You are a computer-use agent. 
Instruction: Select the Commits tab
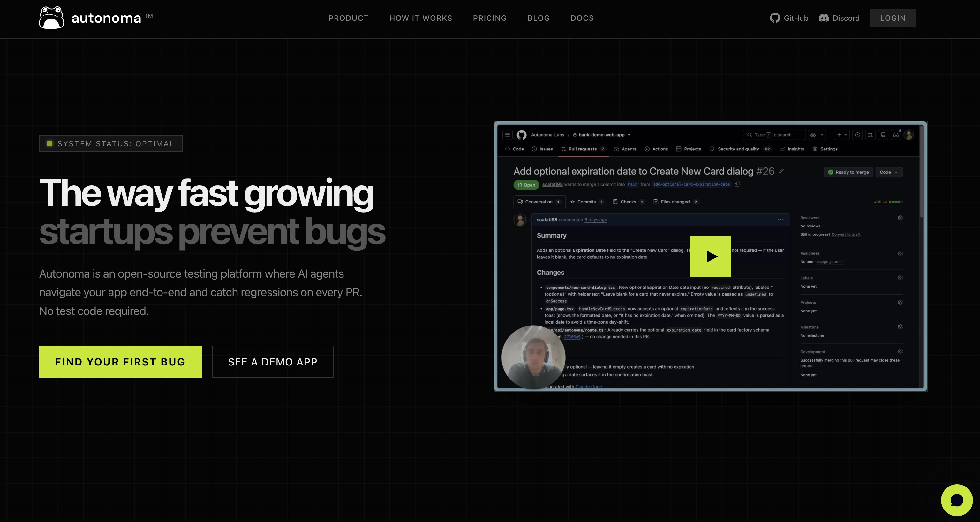(x=587, y=202)
